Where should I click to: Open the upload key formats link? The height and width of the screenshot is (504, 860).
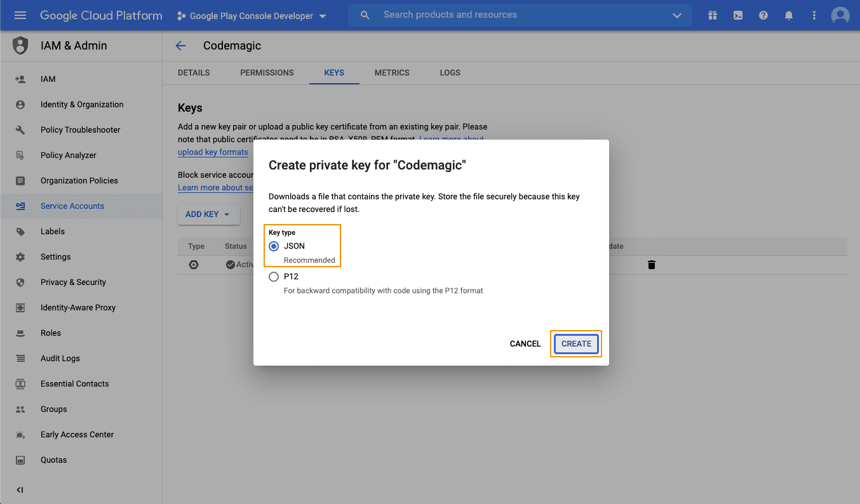[x=213, y=152]
